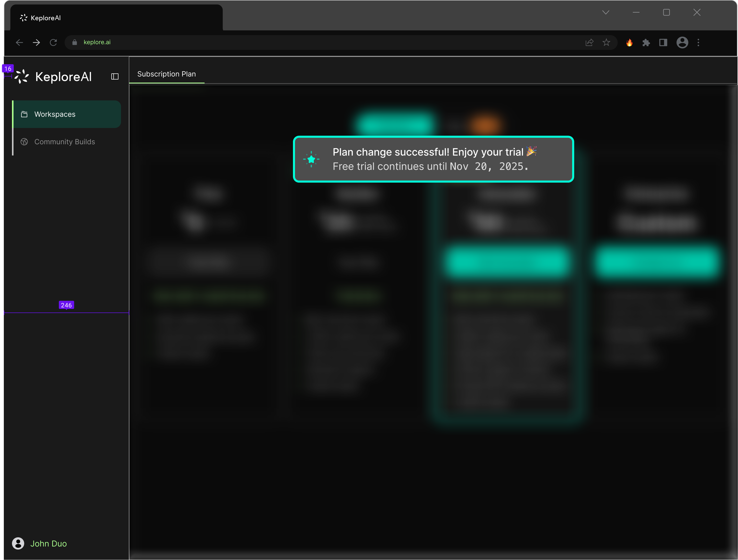The image size is (738, 560).
Task: Click the browser forward arrow
Action: tap(36, 42)
